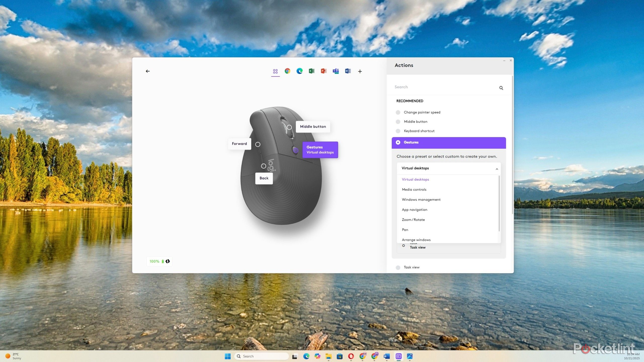Select the Gestures radio option
This screenshot has width=644, height=362.
click(x=398, y=142)
